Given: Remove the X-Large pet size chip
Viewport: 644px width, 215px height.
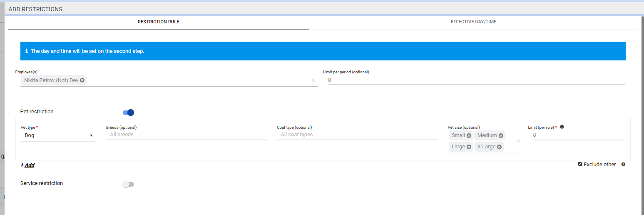Looking at the screenshot, I should click(499, 147).
